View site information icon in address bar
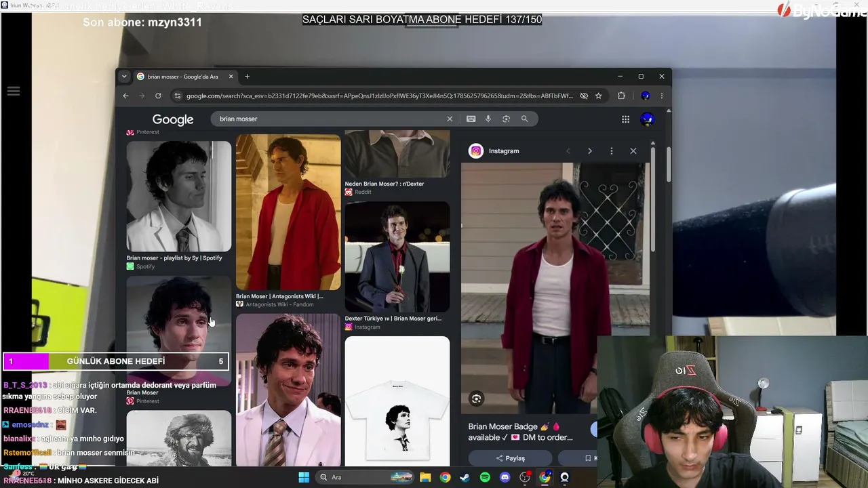The height and width of the screenshot is (488, 868). (178, 96)
